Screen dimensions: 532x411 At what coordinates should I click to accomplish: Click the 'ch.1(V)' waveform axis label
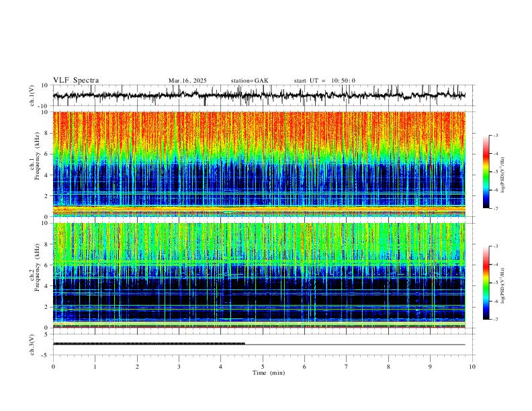pyautogui.click(x=33, y=95)
